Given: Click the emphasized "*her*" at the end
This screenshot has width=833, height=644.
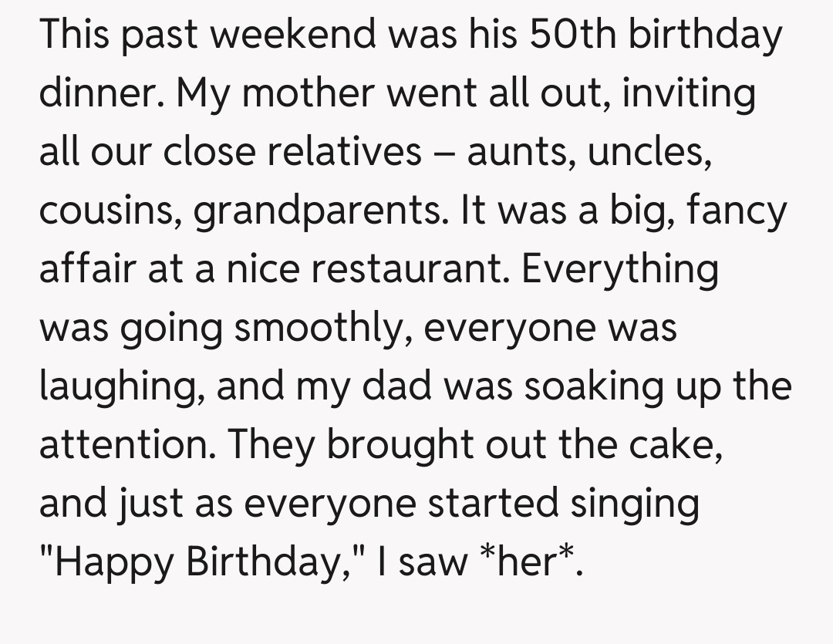Looking at the screenshot, I should pyautogui.click(x=528, y=562).
